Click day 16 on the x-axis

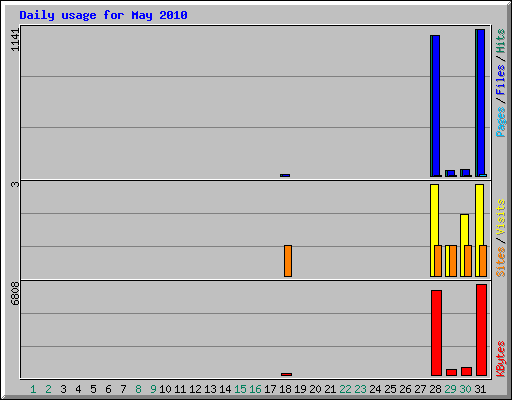[255, 389]
